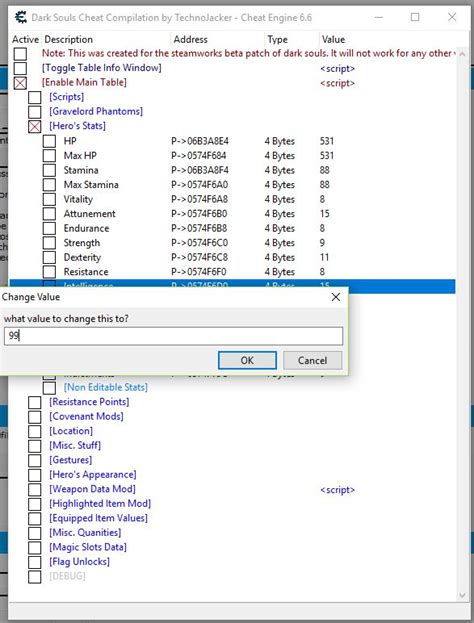Image resolution: width=474 pixels, height=623 pixels.
Task: Click the Strength address P->0574F6C0
Action: click(x=199, y=243)
